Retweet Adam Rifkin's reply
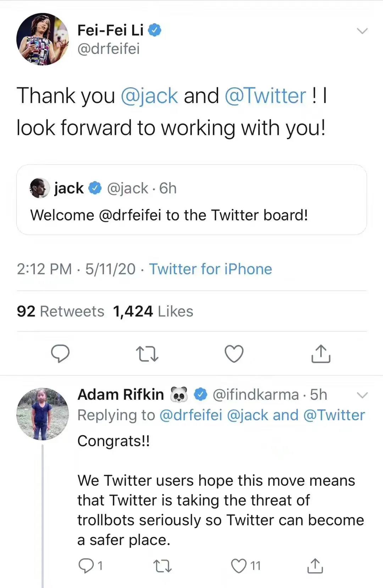The image size is (383, 588). (x=163, y=566)
